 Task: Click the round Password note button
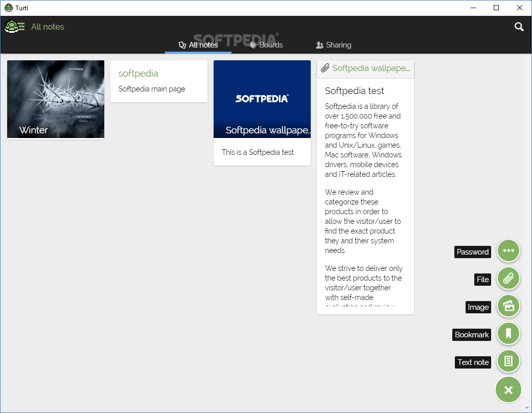(x=508, y=251)
